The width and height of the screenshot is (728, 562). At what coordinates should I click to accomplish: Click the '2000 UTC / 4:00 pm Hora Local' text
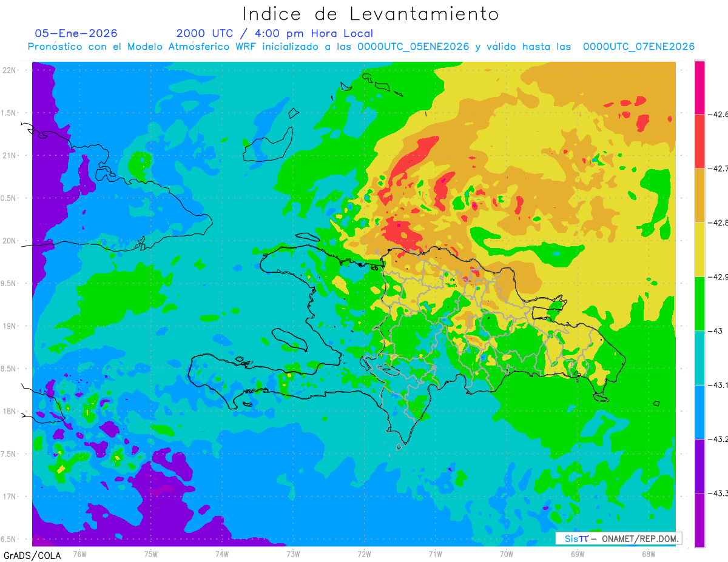click(x=275, y=33)
